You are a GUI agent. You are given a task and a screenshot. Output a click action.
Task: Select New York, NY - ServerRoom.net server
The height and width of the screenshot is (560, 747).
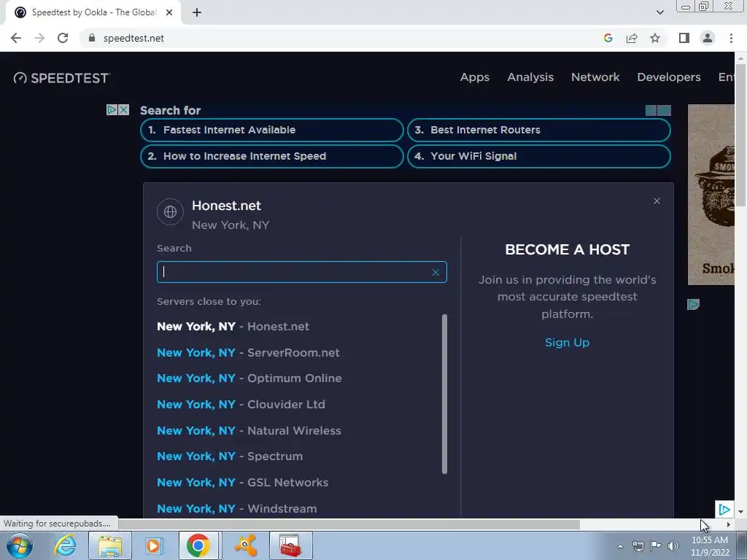coord(248,353)
